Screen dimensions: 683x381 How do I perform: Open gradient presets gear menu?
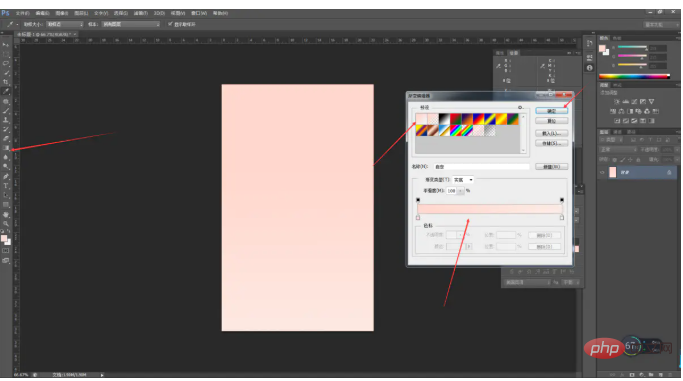pos(520,107)
